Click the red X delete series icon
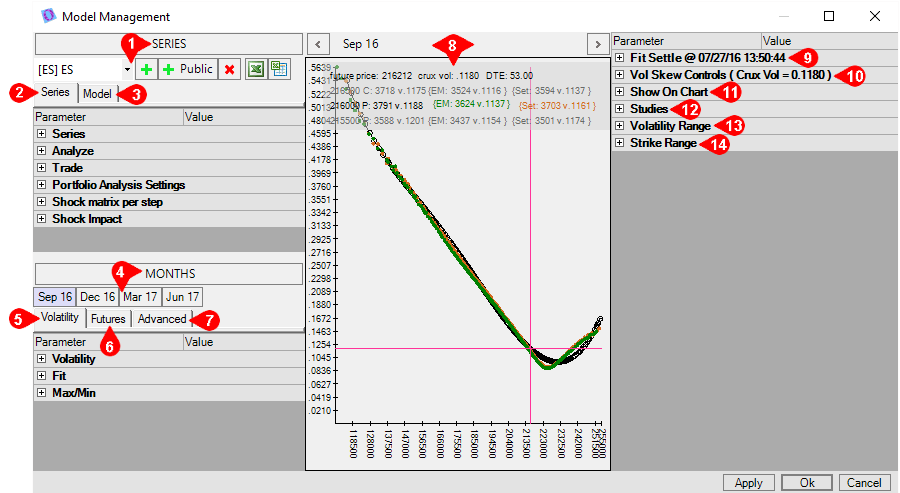The width and height of the screenshot is (900, 493). (230, 69)
